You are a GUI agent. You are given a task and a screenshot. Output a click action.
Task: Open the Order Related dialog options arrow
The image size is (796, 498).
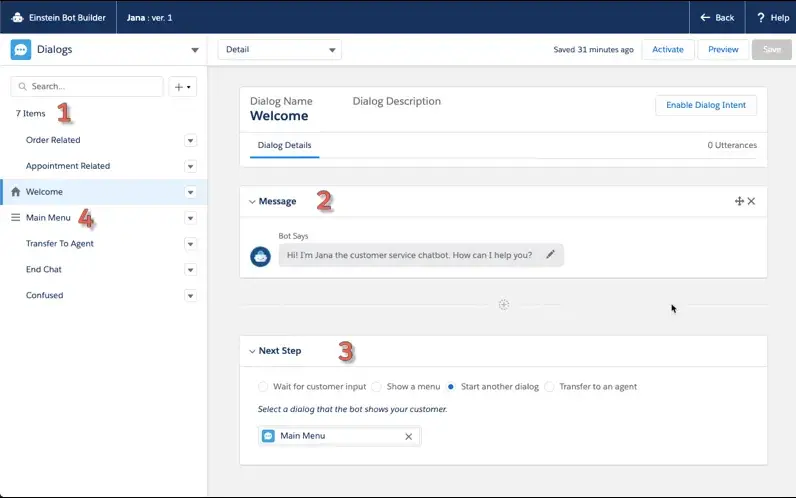pos(191,140)
